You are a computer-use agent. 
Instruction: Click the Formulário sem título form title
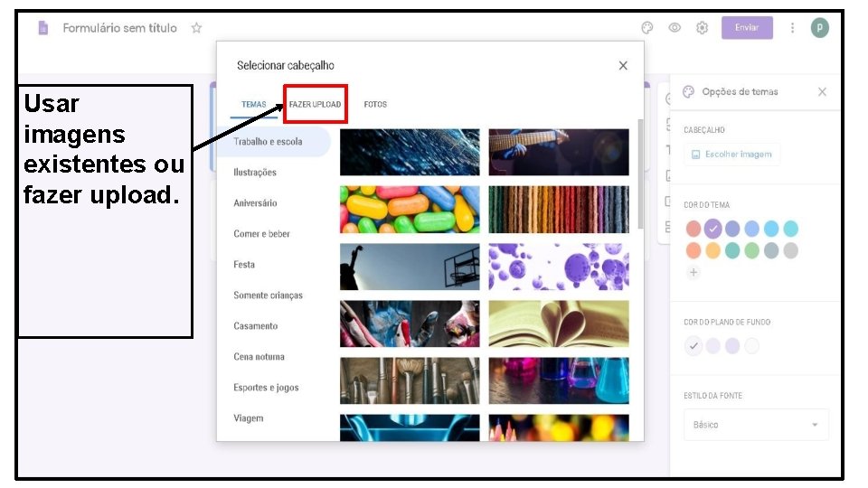pyautogui.click(x=119, y=28)
